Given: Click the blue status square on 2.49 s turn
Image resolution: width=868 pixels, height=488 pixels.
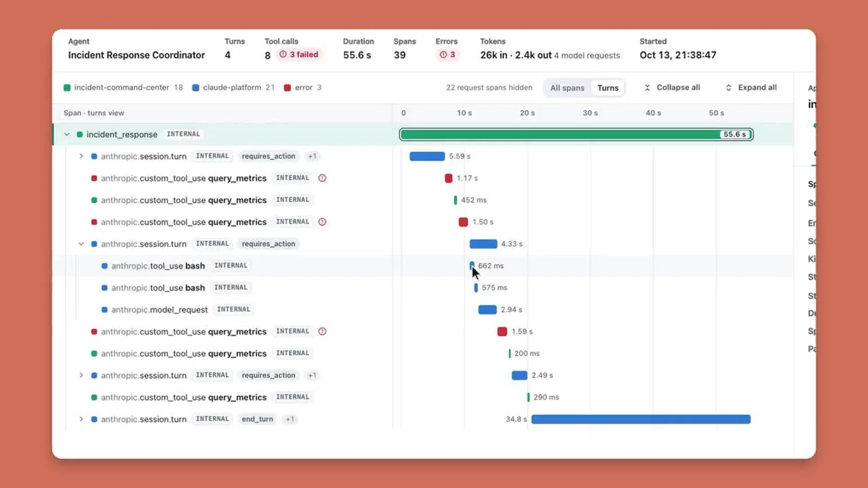Looking at the screenshot, I should click(94, 375).
